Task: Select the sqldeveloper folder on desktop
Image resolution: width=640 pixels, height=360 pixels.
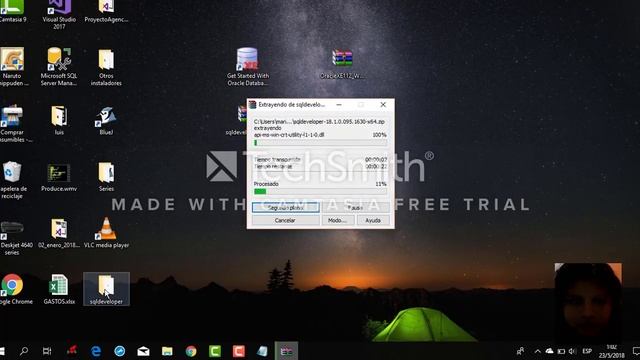Action: [106, 289]
